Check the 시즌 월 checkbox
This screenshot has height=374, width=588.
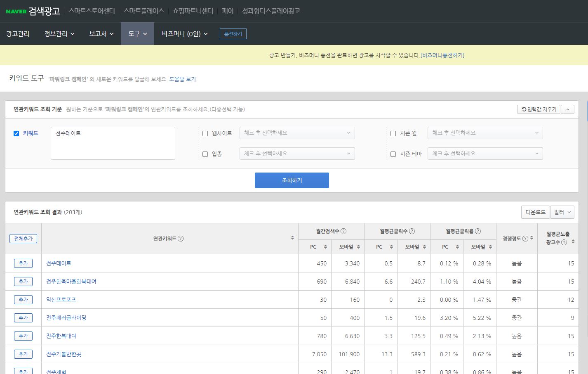pos(393,133)
